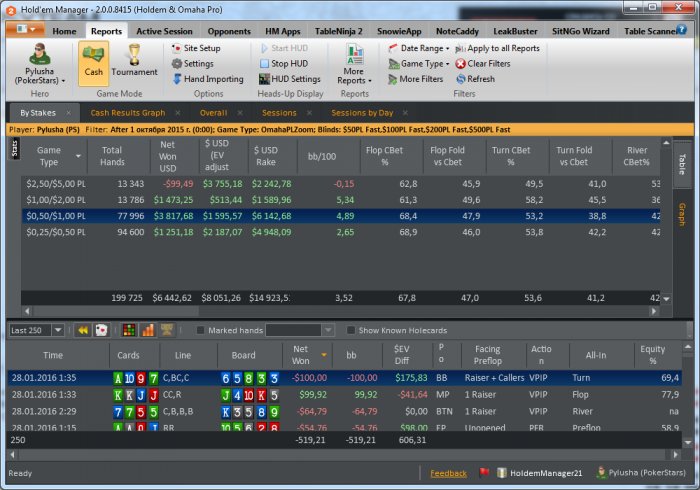700x490 pixels.
Task: Sort hands by Time column
Action: [x=53, y=355]
